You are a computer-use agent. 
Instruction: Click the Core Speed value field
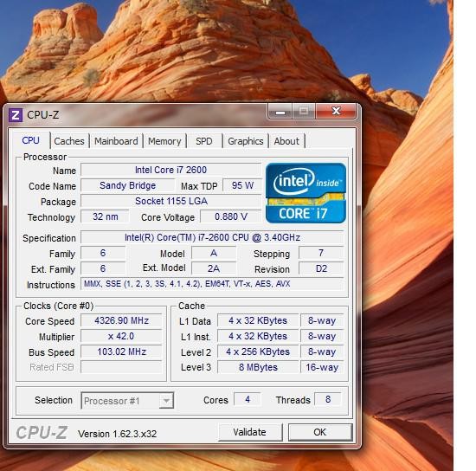pos(121,321)
